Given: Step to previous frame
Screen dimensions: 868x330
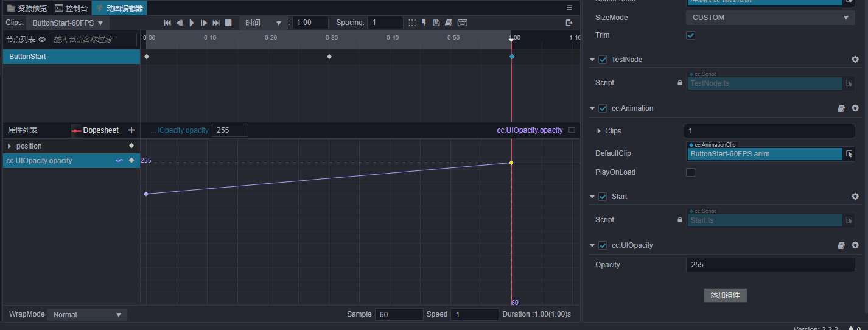Looking at the screenshot, I should 180,23.
